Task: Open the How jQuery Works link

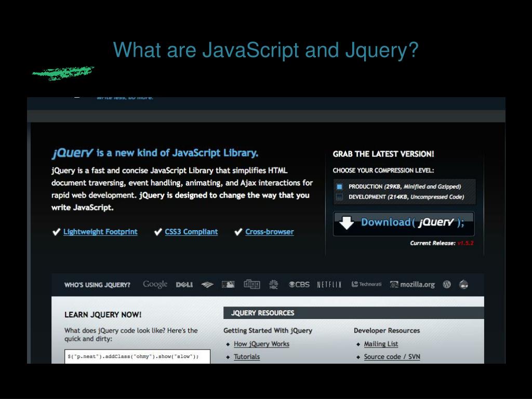Action: (261, 344)
